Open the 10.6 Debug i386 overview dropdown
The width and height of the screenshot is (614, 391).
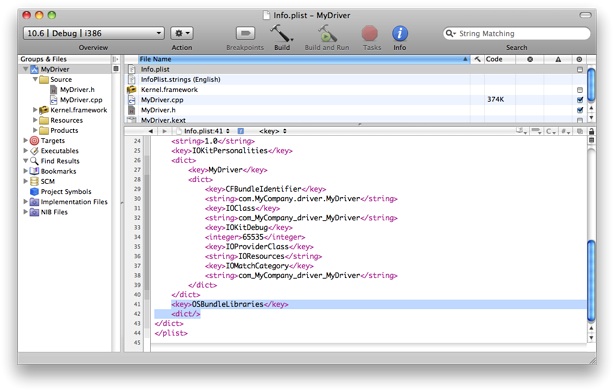94,33
